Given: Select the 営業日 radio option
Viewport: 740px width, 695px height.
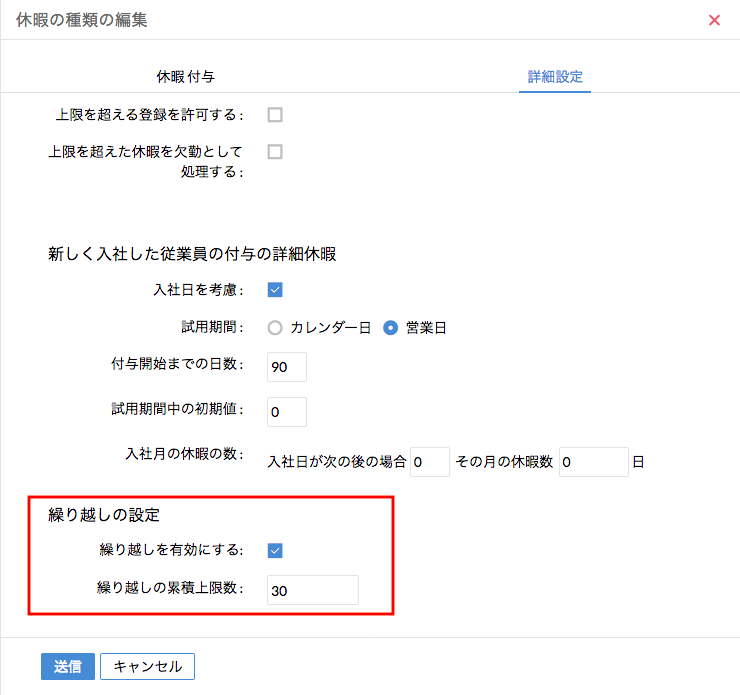Looking at the screenshot, I should (x=391, y=328).
